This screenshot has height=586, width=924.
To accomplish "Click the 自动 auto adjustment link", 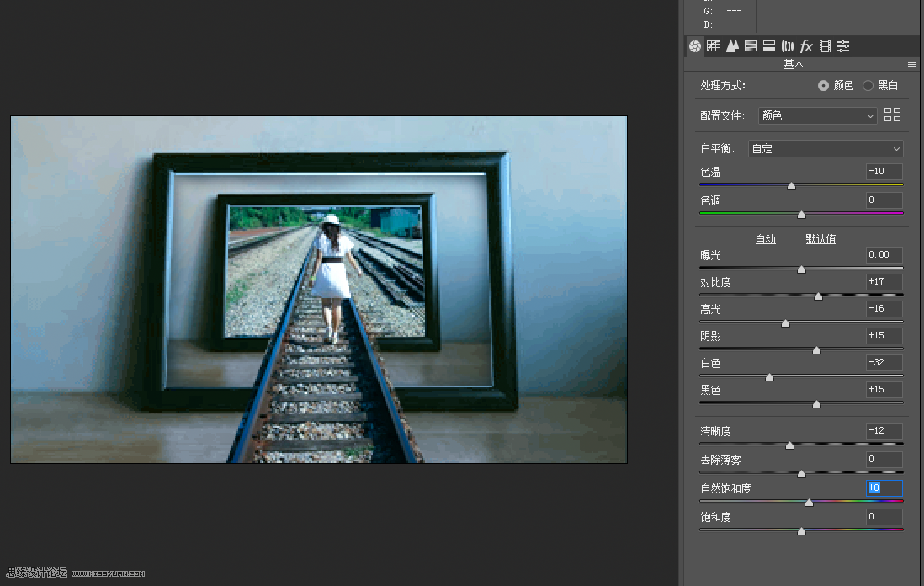I will coord(766,239).
